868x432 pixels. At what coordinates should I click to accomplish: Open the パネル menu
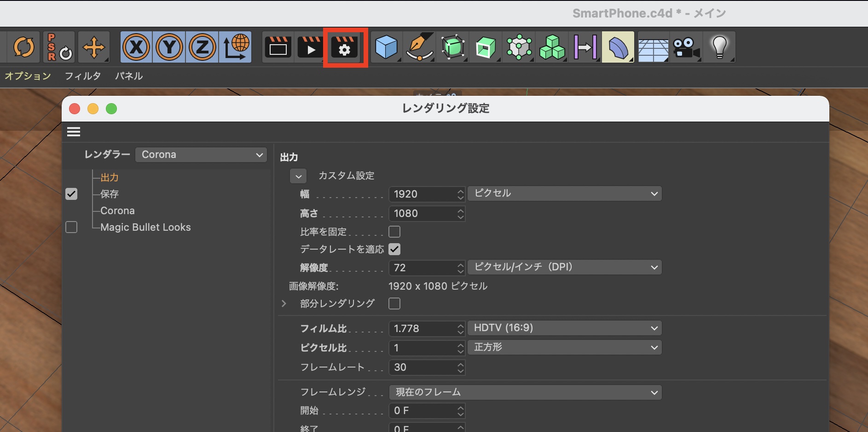[129, 76]
